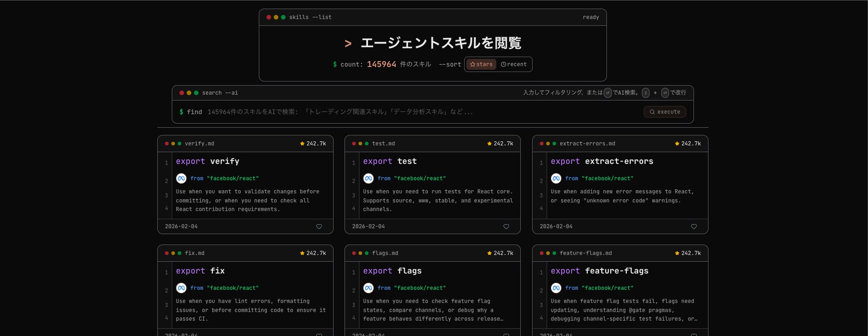Click the fix skill description text
Image resolution: width=868 pixels, height=336 pixels.
251,310
